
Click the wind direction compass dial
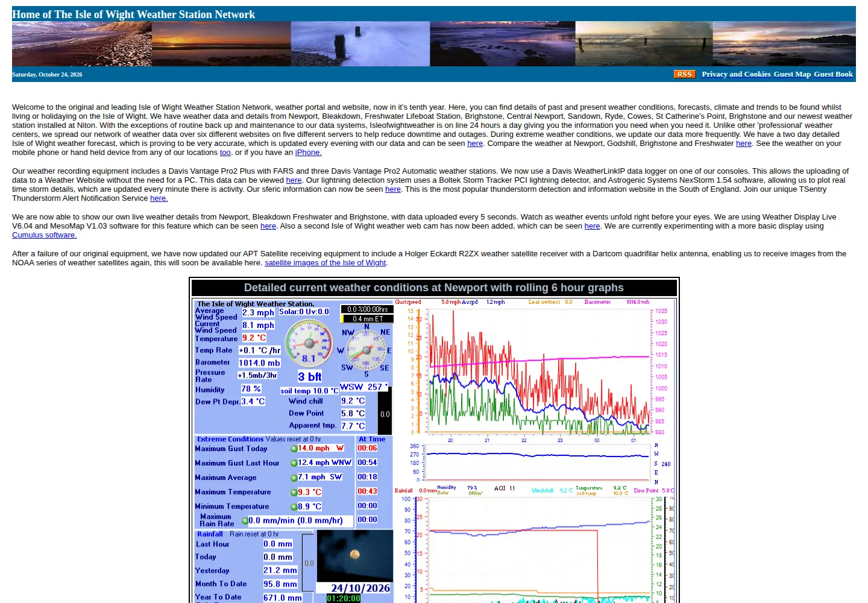pos(366,349)
